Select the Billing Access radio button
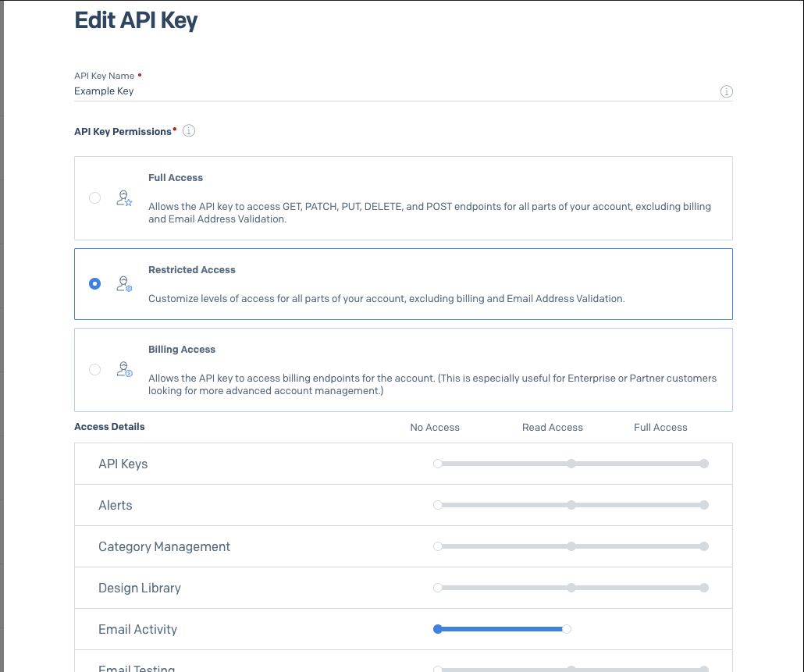Viewport: 804px width, 672px height. [94, 369]
